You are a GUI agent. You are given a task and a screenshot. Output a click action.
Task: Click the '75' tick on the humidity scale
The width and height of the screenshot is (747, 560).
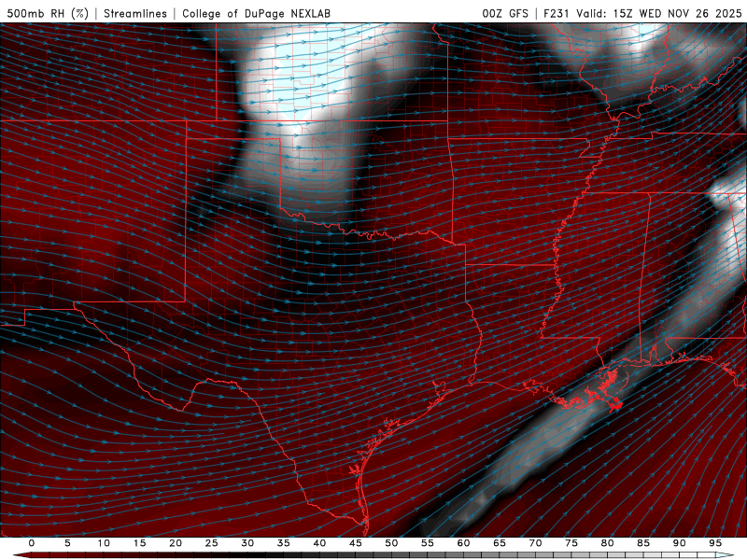pos(571,543)
